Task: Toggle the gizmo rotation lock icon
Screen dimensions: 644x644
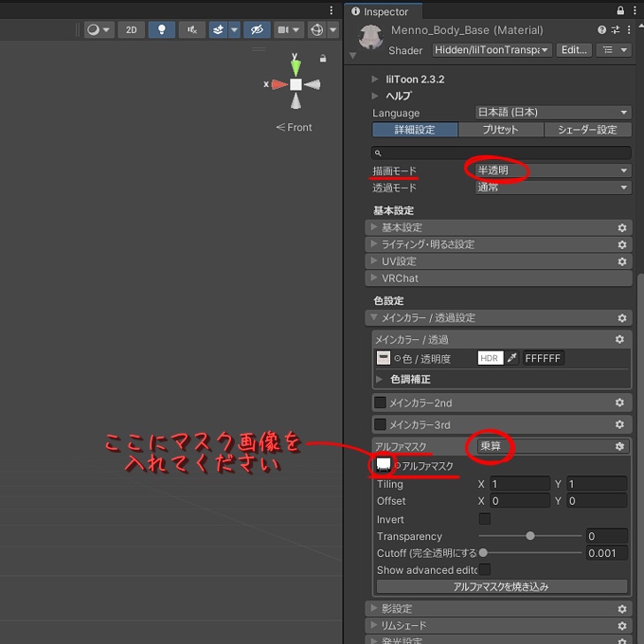Action: 323,59
